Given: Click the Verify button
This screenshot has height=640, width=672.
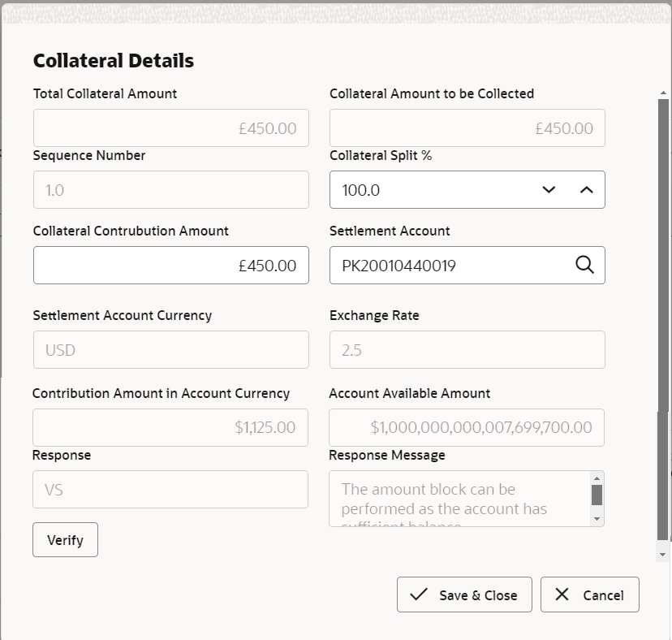Looking at the screenshot, I should (x=65, y=540).
